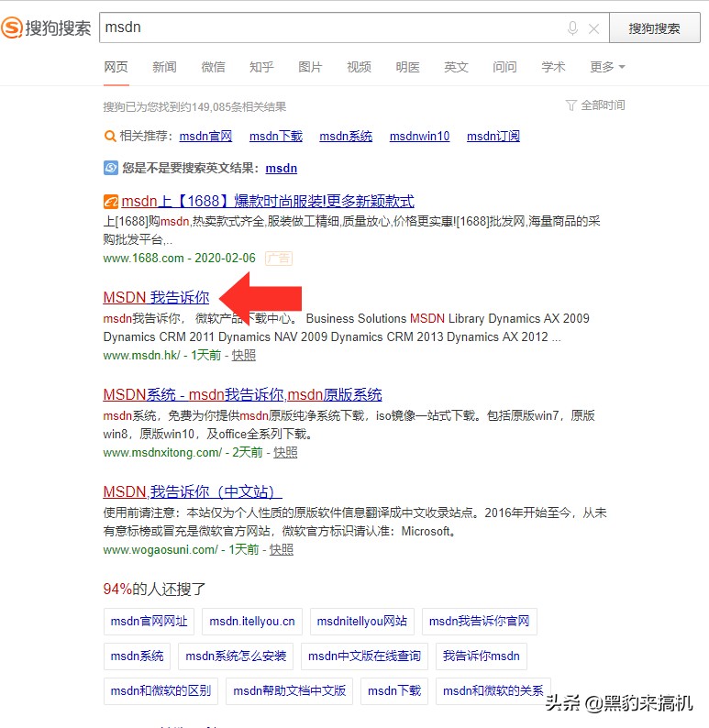Open the 明医 tab
Screen dimensions: 709x728
tap(407, 67)
